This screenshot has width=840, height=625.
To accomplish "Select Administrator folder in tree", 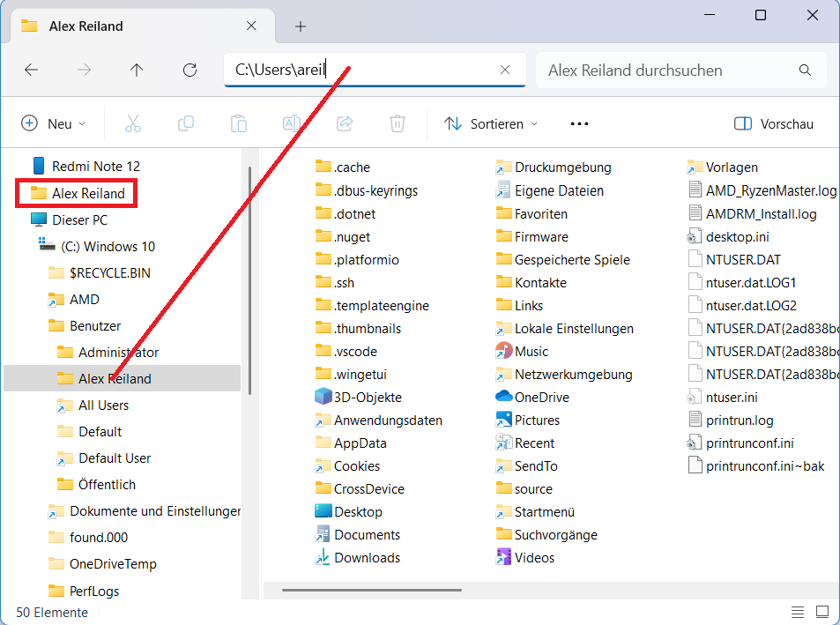I will point(108,353).
